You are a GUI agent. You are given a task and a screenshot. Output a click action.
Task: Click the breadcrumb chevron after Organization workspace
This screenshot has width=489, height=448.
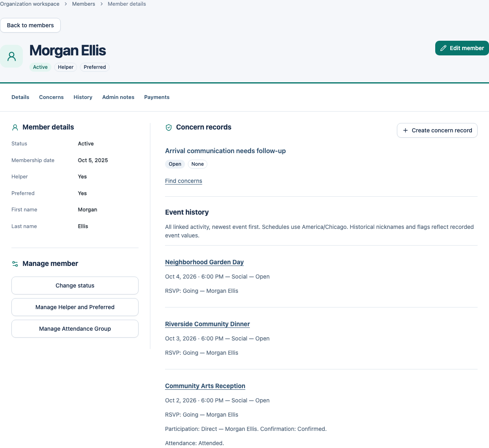[66, 4]
